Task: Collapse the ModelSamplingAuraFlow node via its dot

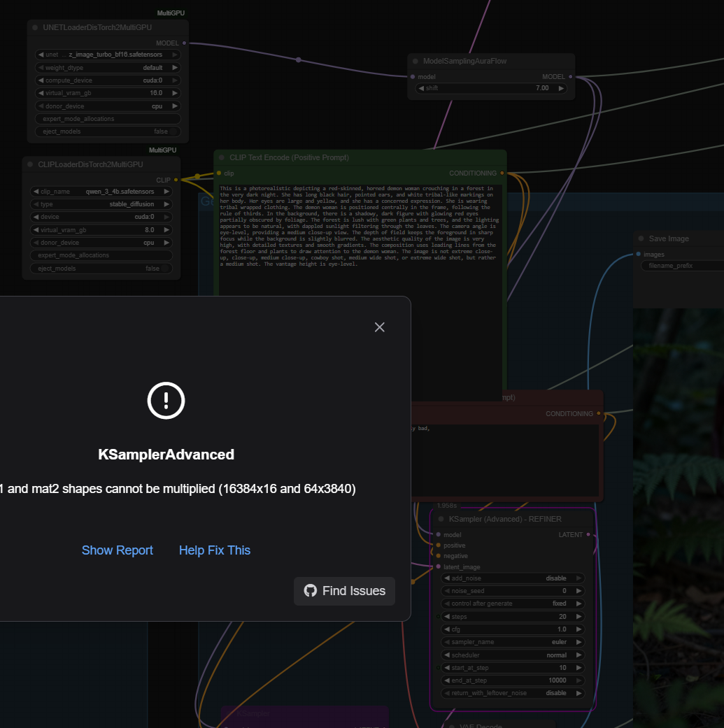Action: click(416, 61)
